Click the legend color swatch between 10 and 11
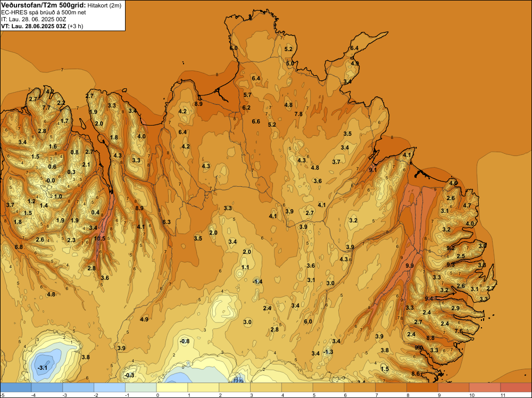 (x=485, y=387)
